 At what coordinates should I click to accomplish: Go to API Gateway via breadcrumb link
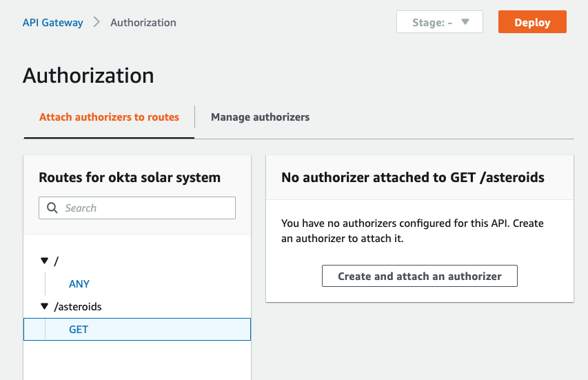tap(53, 23)
